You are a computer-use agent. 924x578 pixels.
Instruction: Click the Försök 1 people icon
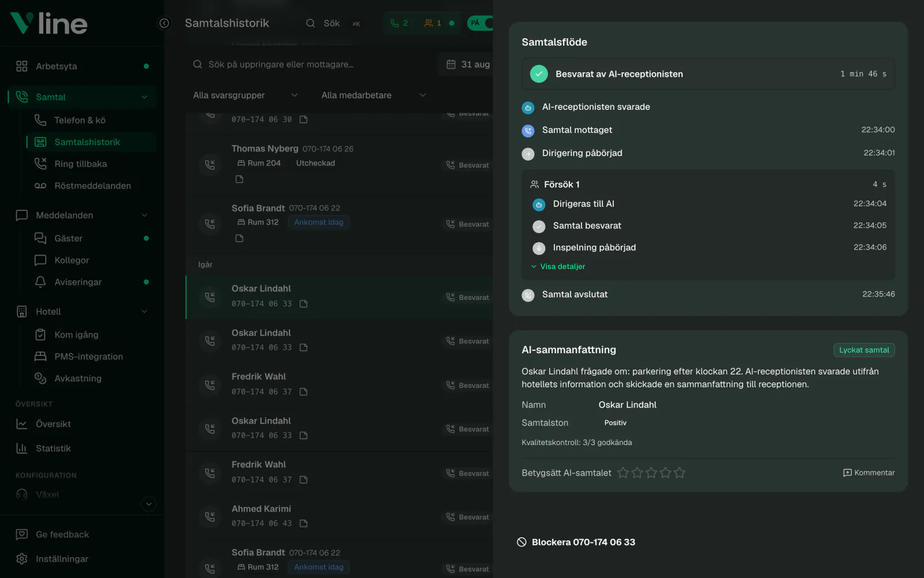point(535,184)
